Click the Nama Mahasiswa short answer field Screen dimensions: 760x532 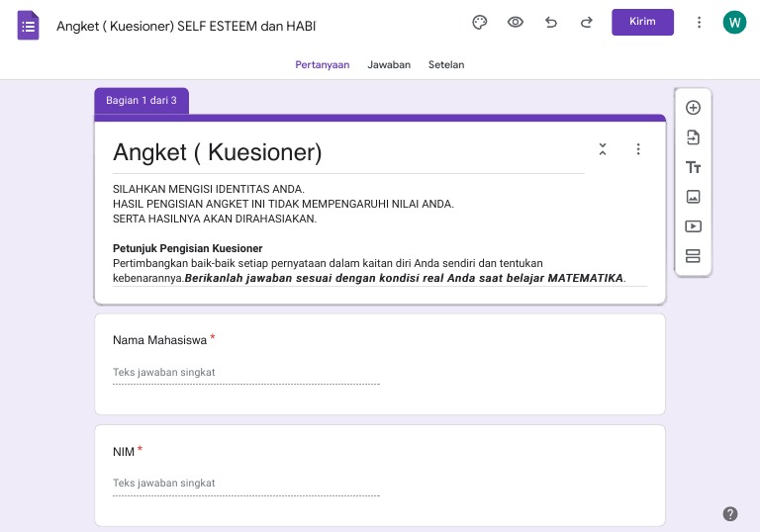(246, 373)
